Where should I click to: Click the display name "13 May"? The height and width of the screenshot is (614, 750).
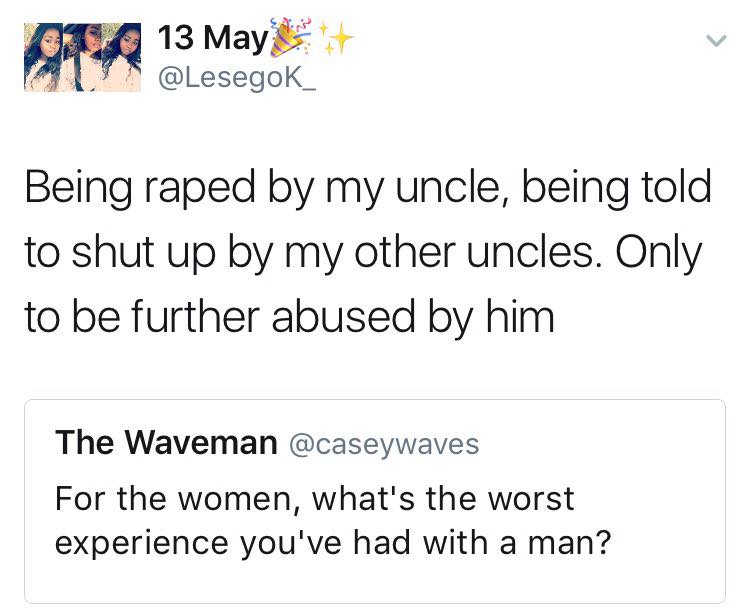[x=213, y=38]
